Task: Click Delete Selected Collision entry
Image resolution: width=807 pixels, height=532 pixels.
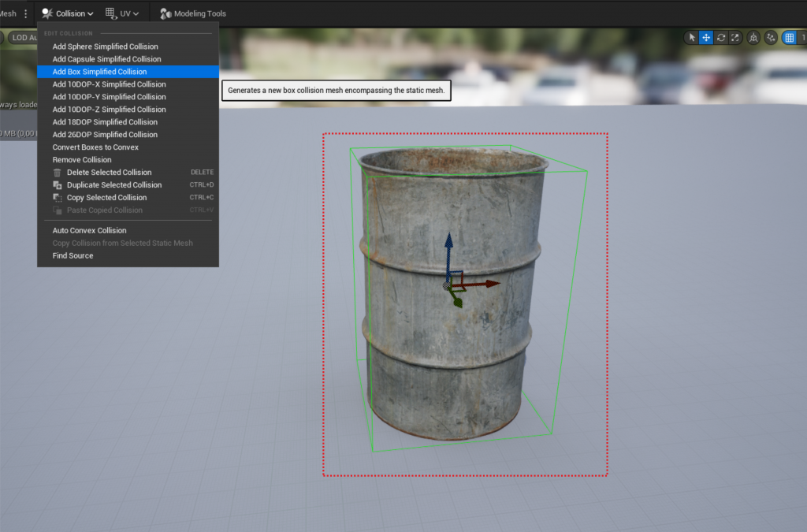Action: (x=128, y=173)
